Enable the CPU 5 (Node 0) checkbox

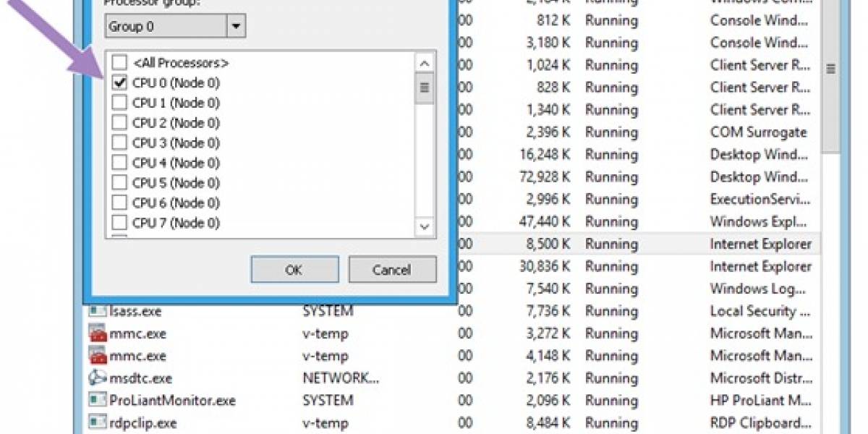click(119, 182)
